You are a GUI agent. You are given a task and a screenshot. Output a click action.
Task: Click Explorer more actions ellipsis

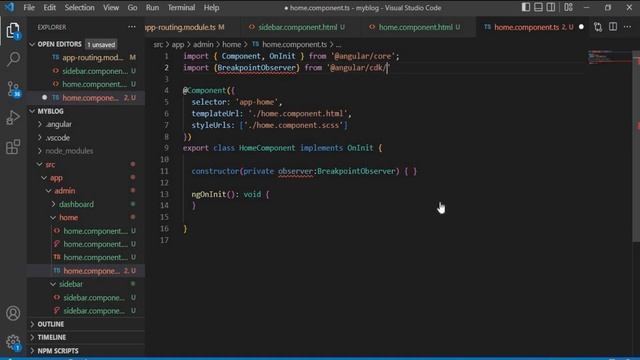pos(131,27)
